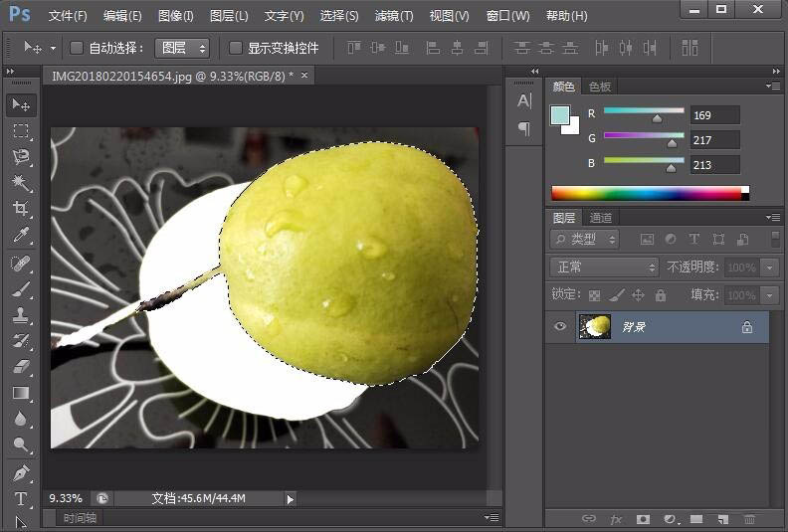Select the Zoom tool
The image size is (788, 532).
[21, 445]
